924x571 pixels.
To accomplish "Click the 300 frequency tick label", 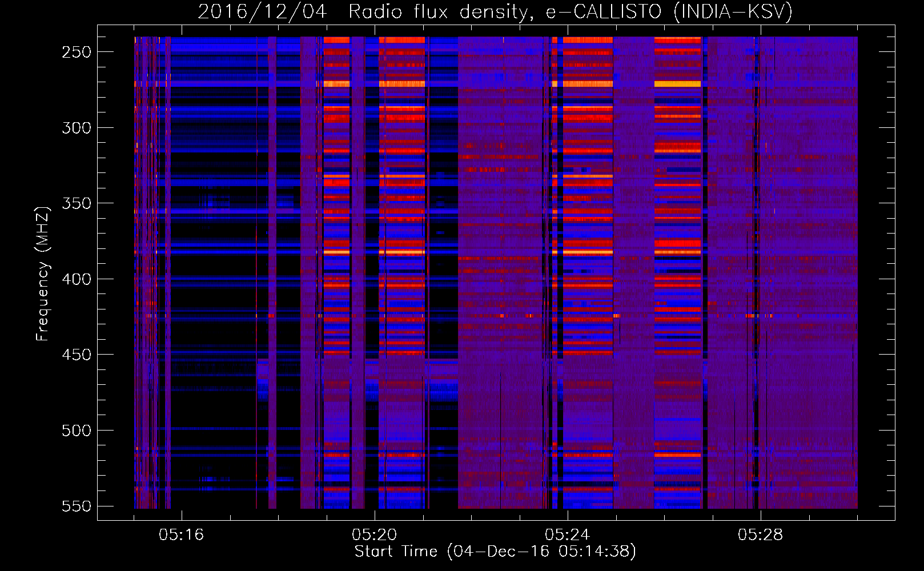I will (77, 128).
